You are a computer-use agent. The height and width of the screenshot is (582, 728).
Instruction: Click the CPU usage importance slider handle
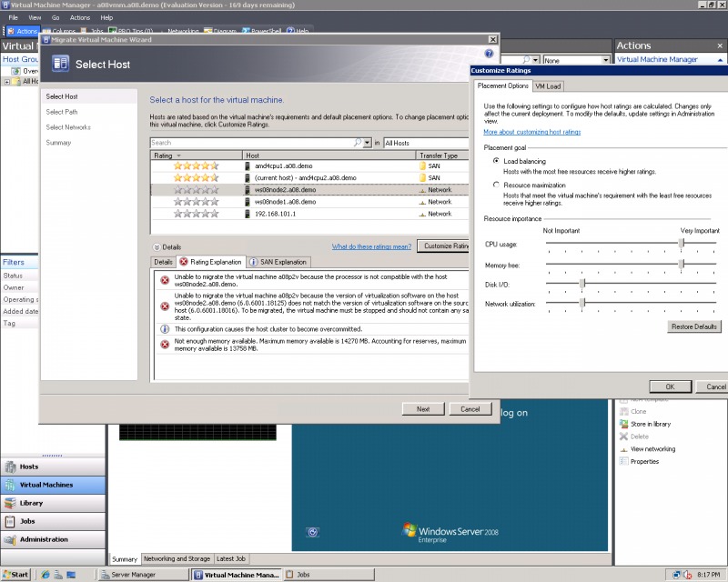tap(682, 243)
